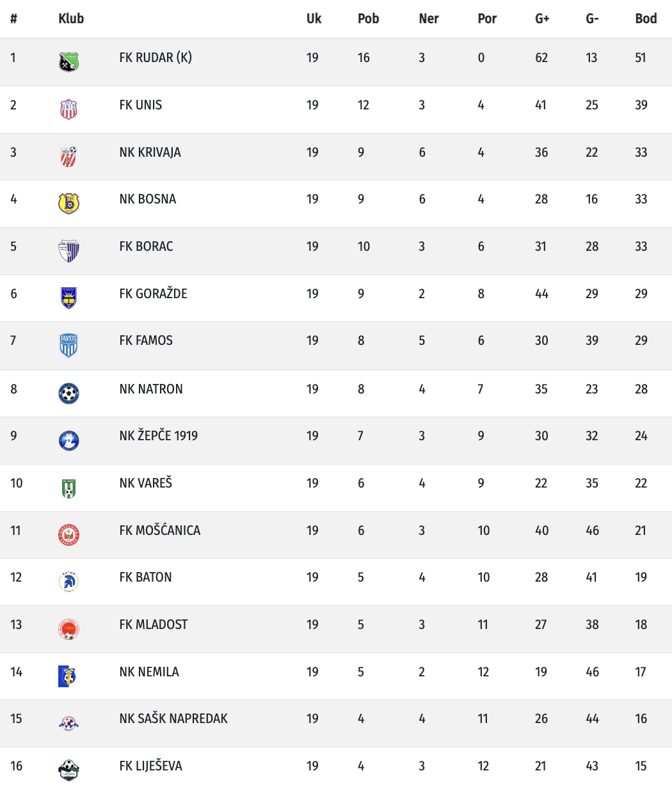The height and width of the screenshot is (796, 672).
Task: Click the FK Unis club logo
Action: [x=68, y=109]
